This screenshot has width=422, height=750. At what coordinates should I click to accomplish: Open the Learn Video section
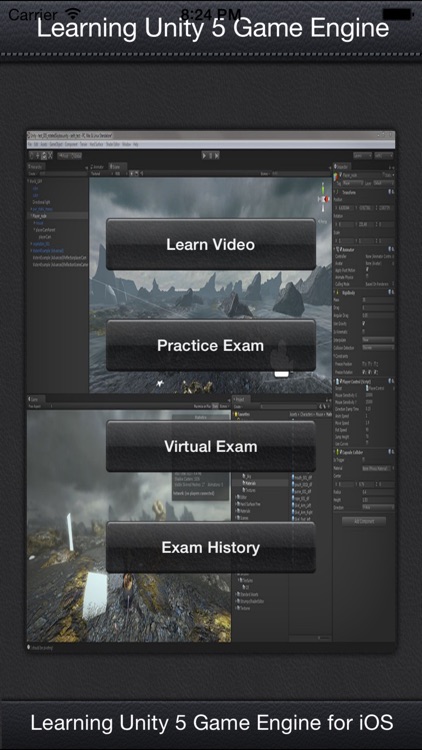point(211,244)
